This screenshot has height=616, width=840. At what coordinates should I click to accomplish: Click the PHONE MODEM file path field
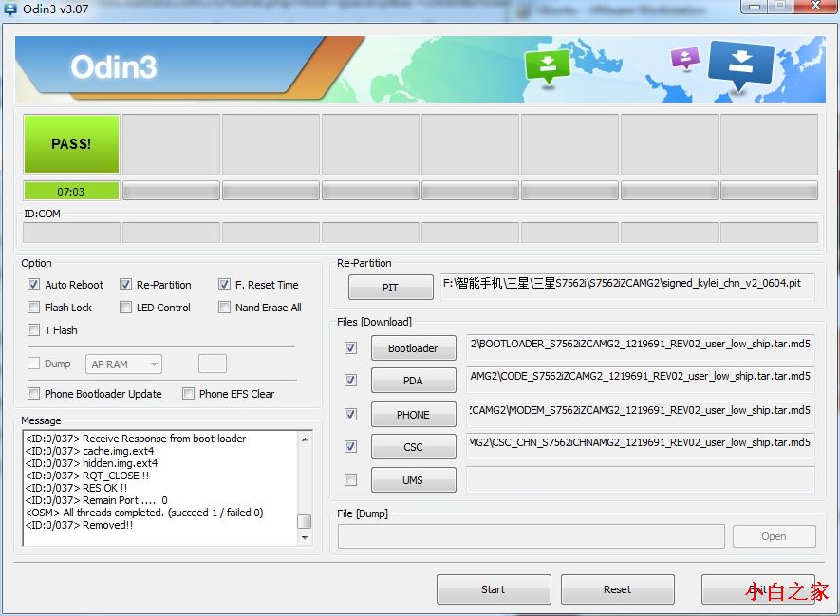pyautogui.click(x=640, y=414)
